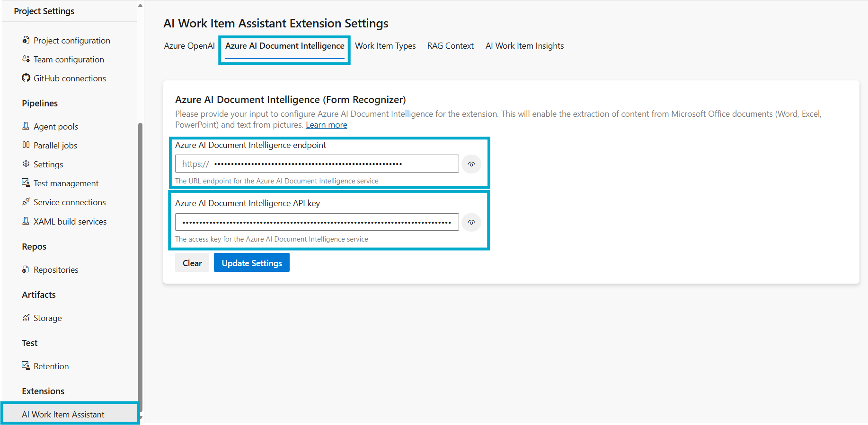Viewport: 868px width, 425px height.
Task: Reveal the Document Intelligence API key
Action: (x=471, y=222)
